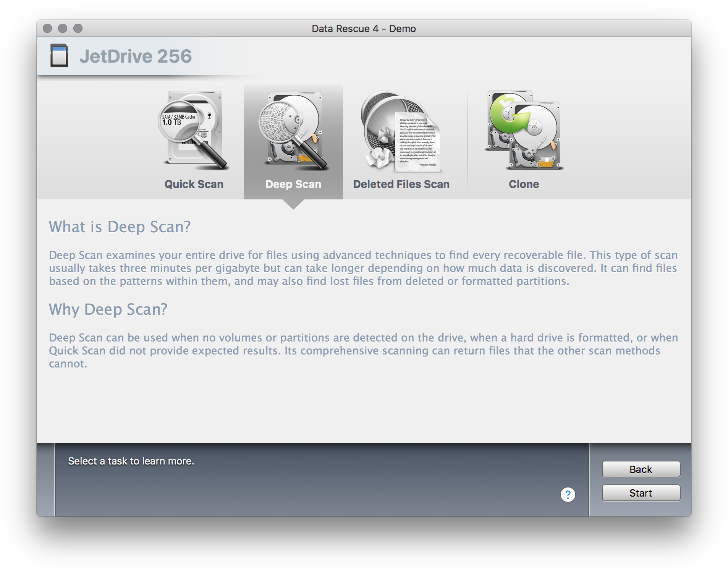The height and width of the screenshot is (573, 728).
Task: Begin the scan with the Start button
Action: click(641, 493)
